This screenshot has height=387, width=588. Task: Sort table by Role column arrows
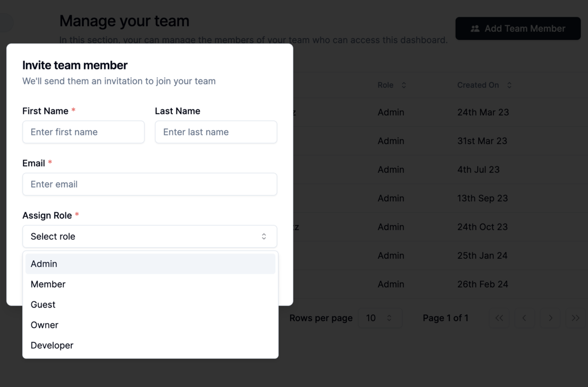click(404, 85)
